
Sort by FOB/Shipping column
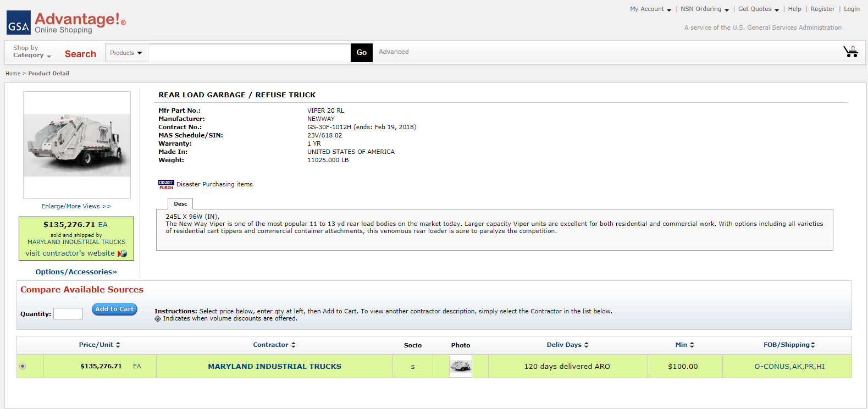coord(812,345)
